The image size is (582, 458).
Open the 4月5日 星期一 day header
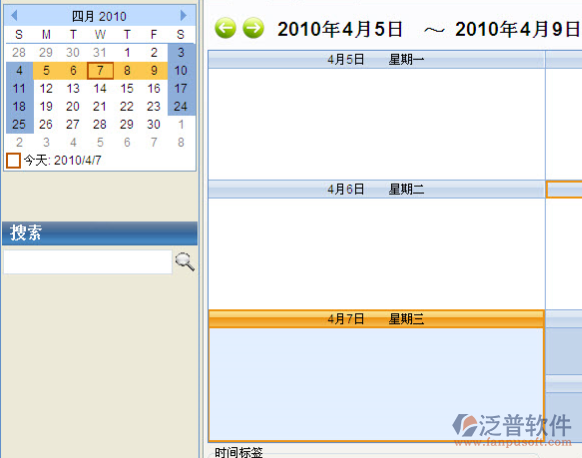click(x=376, y=59)
